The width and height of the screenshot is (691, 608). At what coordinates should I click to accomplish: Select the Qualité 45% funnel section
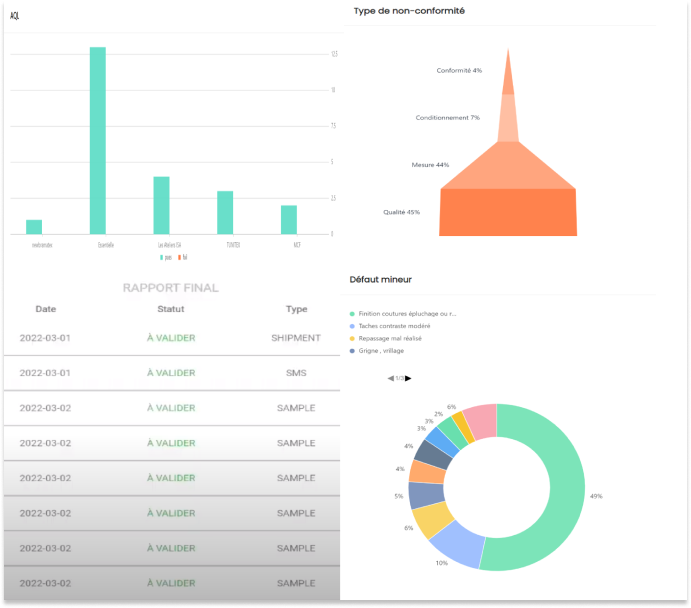(508, 212)
